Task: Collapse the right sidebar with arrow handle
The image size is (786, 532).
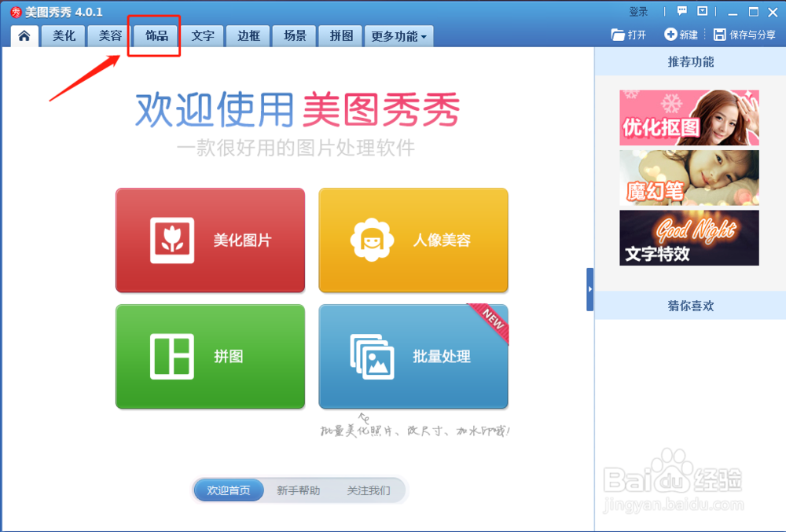Action: tap(590, 289)
